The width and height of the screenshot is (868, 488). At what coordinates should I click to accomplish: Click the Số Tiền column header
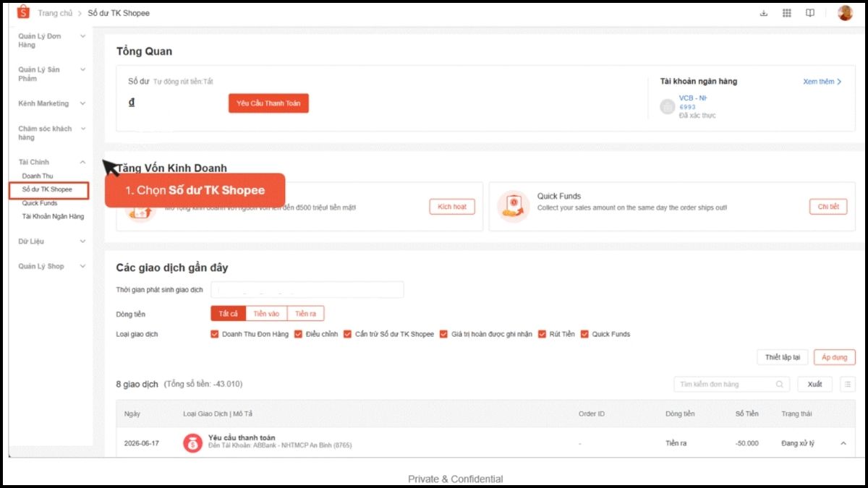tap(747, 414)
